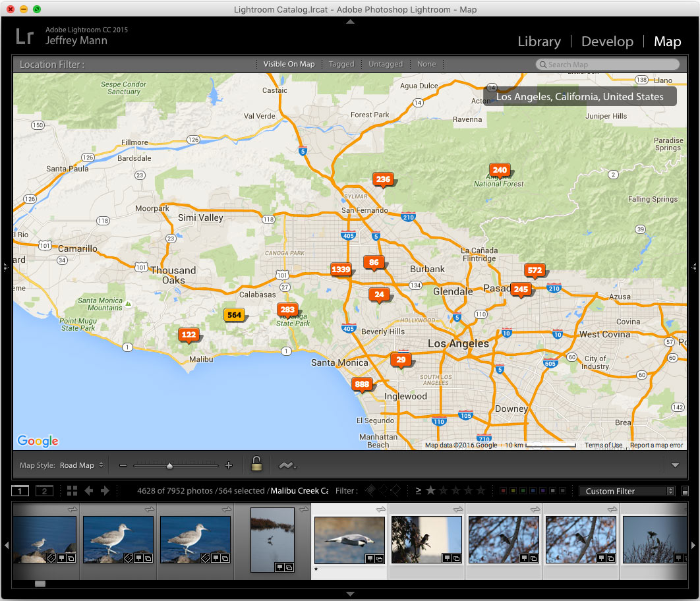Click the 236 photo cluster map pin
Viewport: 700px width, 601px height.
pyautogui.click(x=383, y=180)
